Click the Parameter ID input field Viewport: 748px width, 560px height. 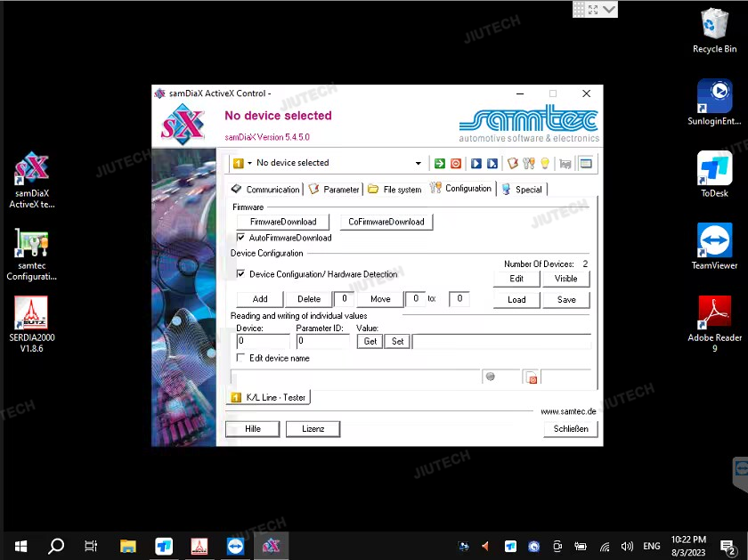click(323, 341)
